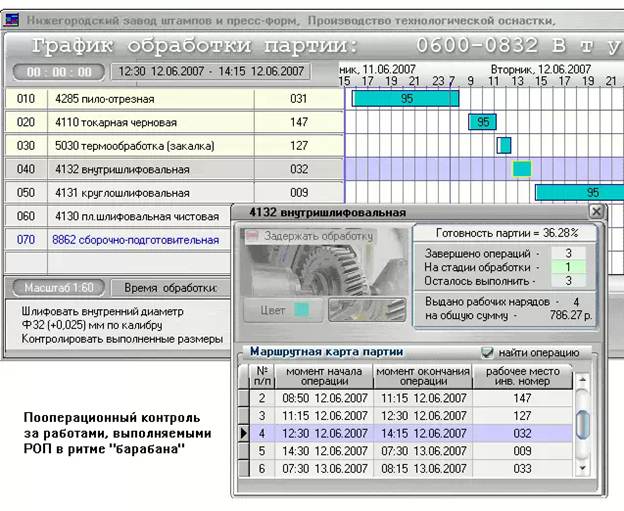The image size is (624, 511).
Task: Click the момент начала операции column header
Action: click(324, 376)
